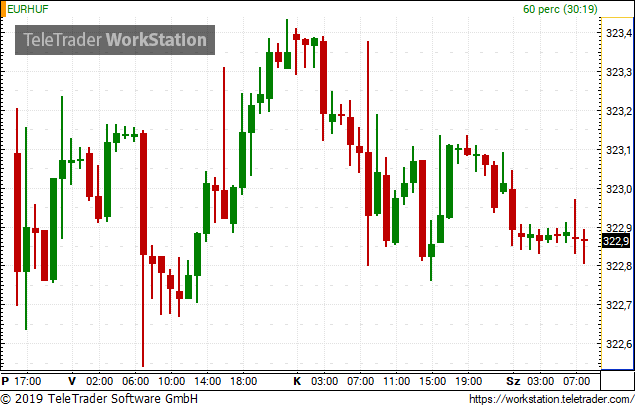Click the 322,7 price axis label
635x408 pixels.
pos(618,305)
